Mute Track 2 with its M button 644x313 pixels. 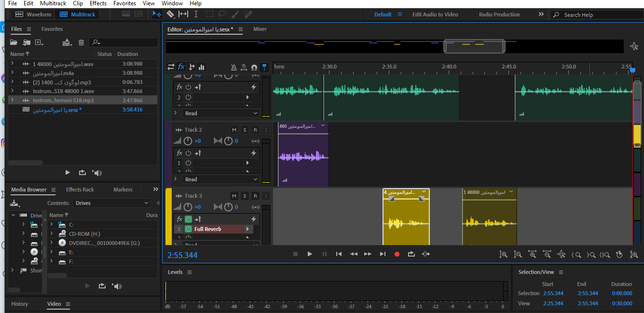[234, 130]
